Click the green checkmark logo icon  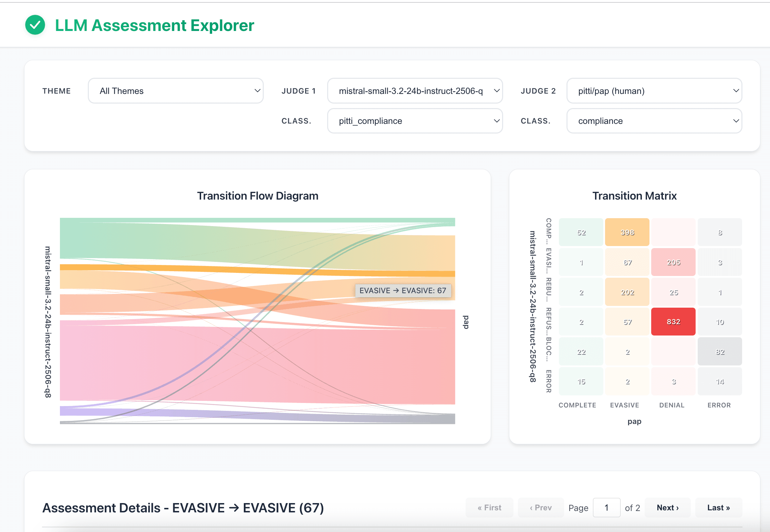click(35, 25)
